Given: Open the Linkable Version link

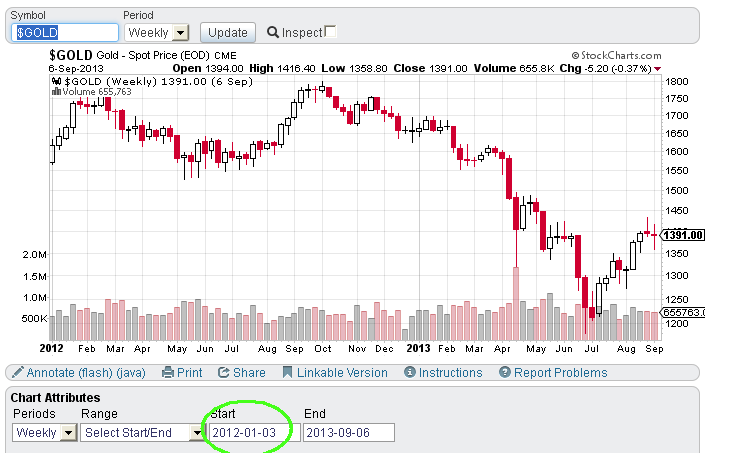Looking at the screenshot, I should coord(342,373).
